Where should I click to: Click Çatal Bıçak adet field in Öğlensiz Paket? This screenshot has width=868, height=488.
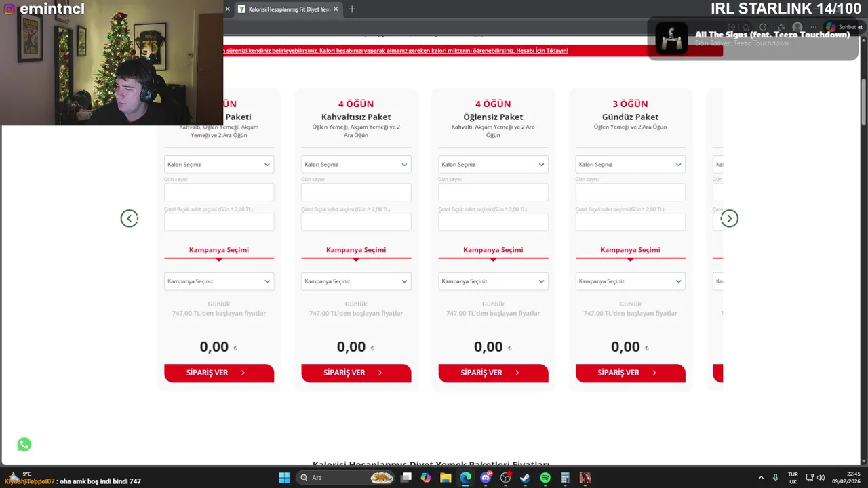[x=493, y=222]
